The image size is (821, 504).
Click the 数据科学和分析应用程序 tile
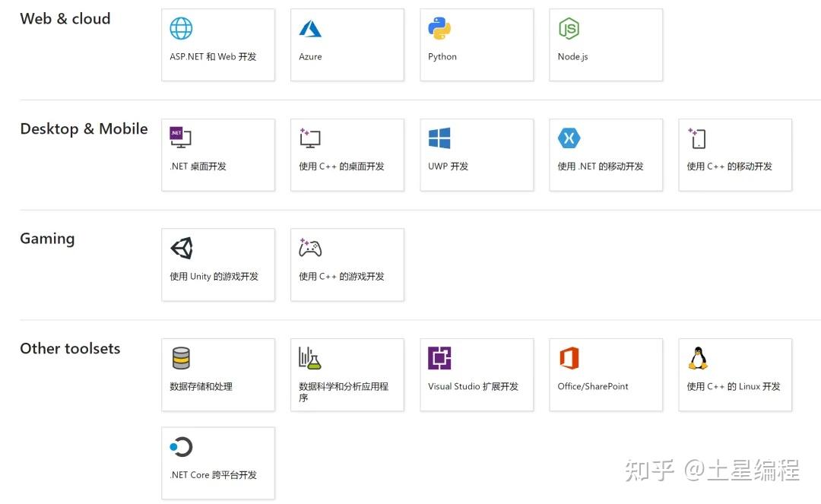(347, 374)
